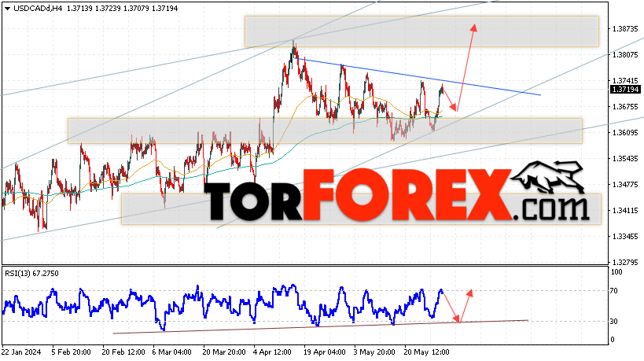The height and width of the screenshot is (361, 644).
Task: Click the 19 Apr 04:00 time label
Action: (325, 352)
